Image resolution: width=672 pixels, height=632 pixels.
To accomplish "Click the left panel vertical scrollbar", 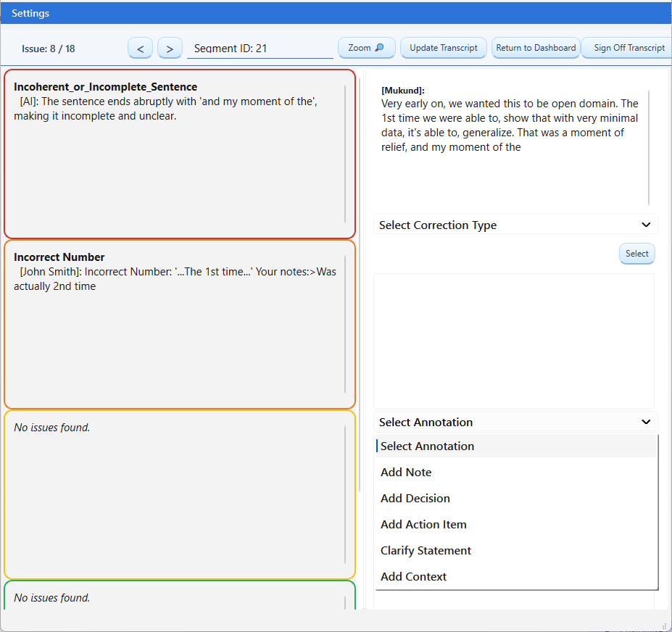I will 360,285.
